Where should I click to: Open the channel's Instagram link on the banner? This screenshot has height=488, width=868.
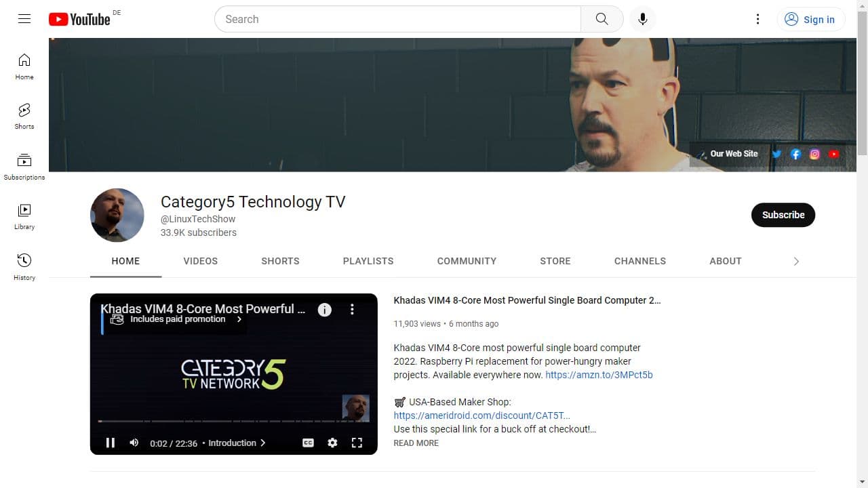814,154
